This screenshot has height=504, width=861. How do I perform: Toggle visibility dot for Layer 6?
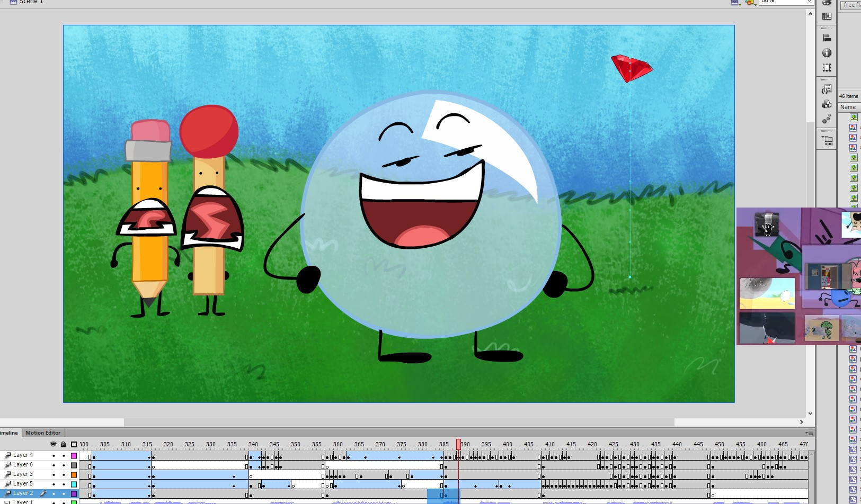click(x=54, y=465)
